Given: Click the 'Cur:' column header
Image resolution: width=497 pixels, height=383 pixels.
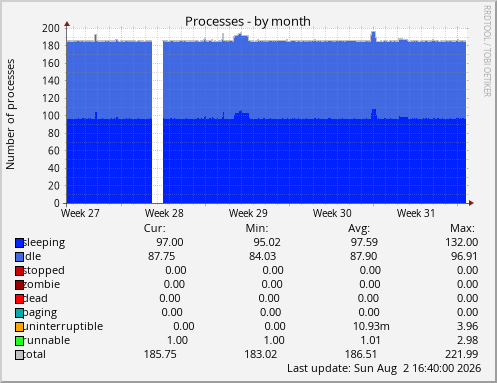Looking at the screenshot, I should point(155,228).
